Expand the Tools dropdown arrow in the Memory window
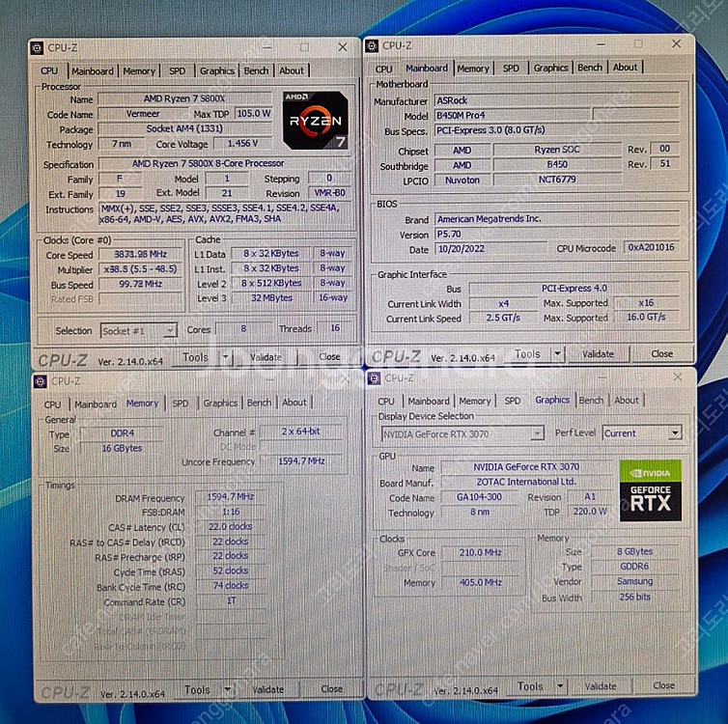The height and width of the screenshot is (724, 728). click(x=228, y=689)
